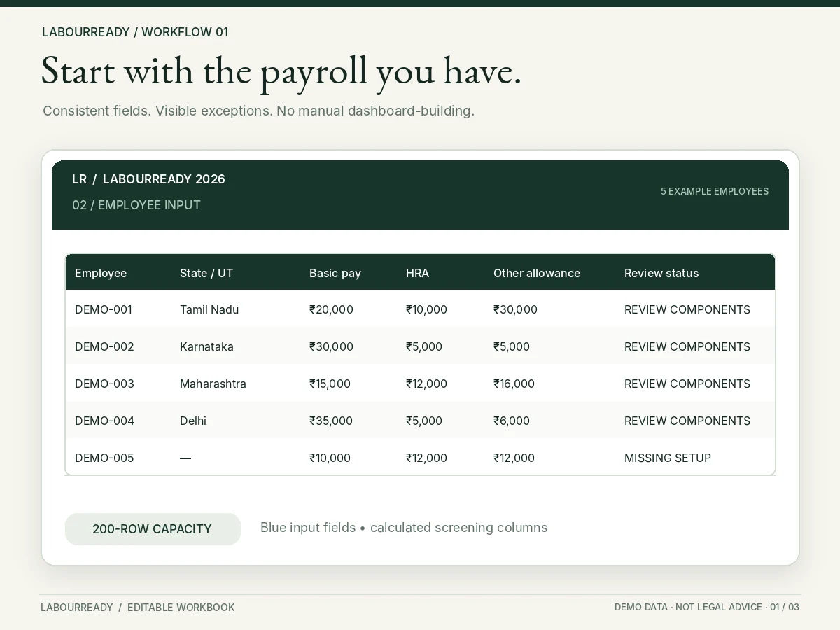Select the DEMO-003 employee cell

point(104,384)
